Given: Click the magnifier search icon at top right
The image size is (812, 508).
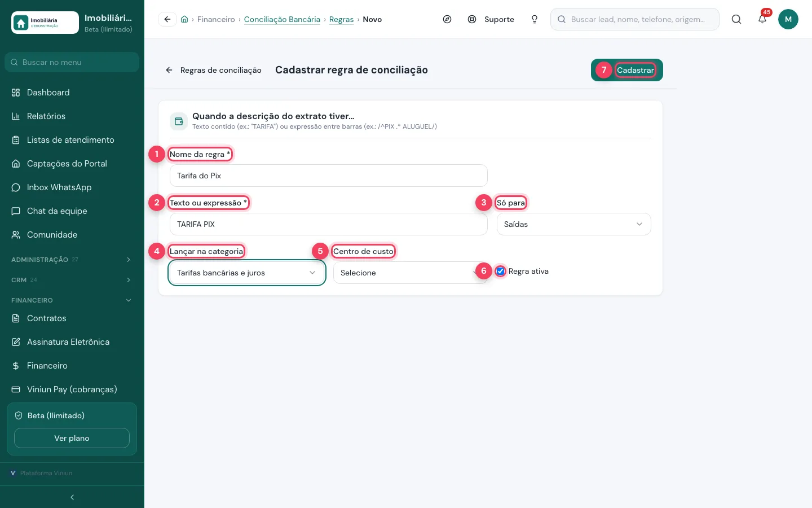Looking at the screenshot, I should 736,19.
